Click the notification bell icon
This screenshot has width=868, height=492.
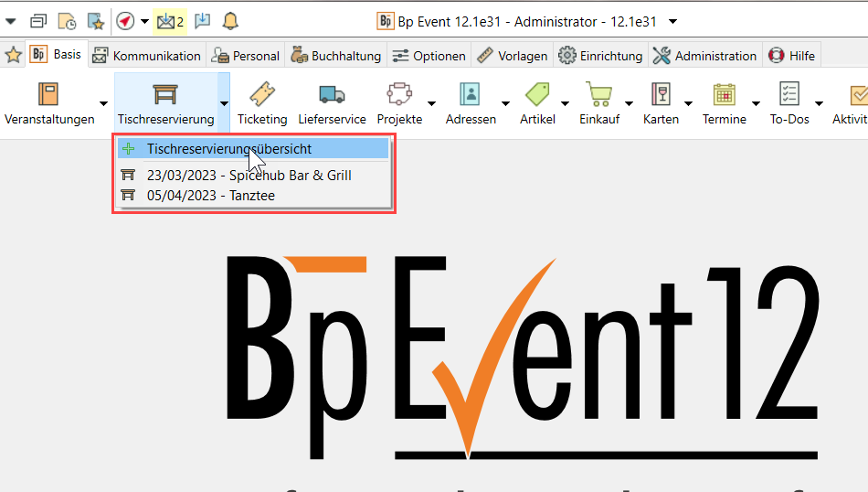(x=230, y=21)
